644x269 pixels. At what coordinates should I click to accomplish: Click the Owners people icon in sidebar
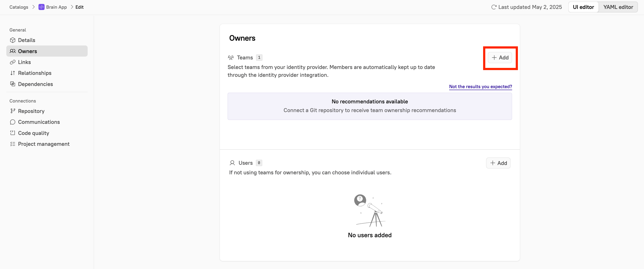click(x=13, y=51)
